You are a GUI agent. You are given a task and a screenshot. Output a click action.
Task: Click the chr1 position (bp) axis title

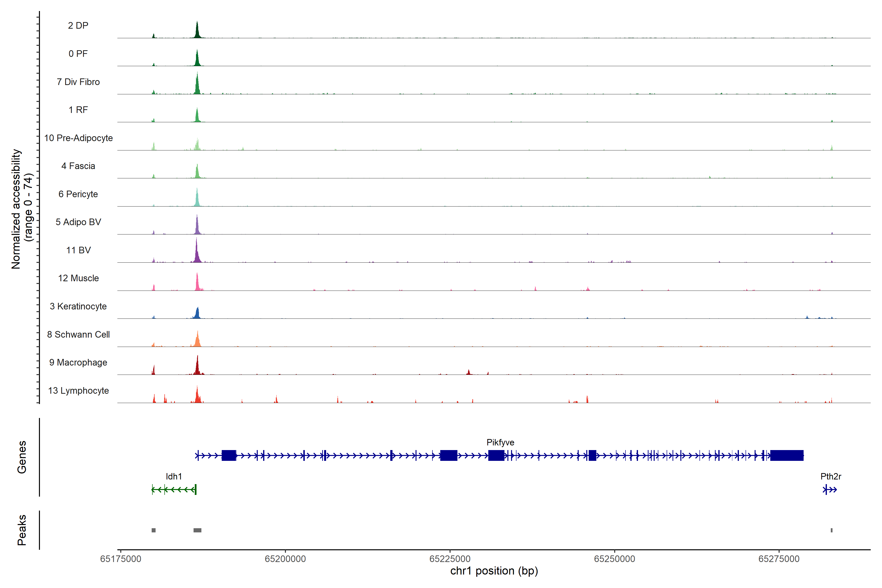pyautogui.click(x=494, y=571)
